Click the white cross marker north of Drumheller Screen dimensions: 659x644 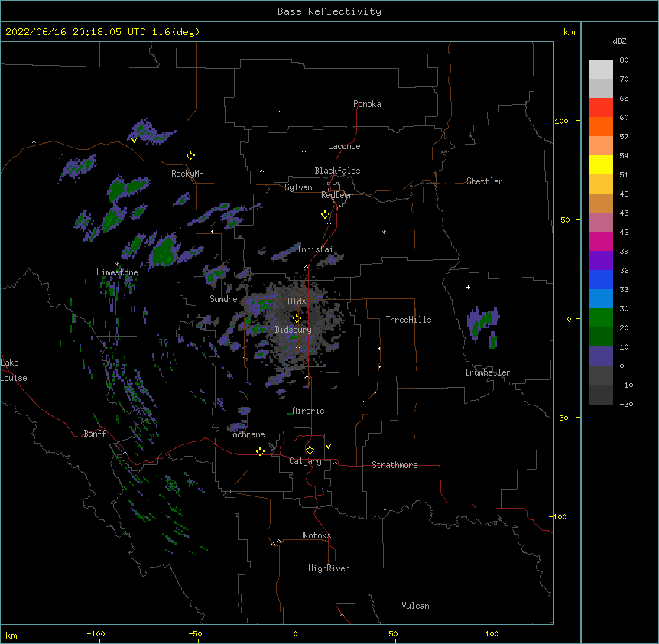(x=468, y=287)
